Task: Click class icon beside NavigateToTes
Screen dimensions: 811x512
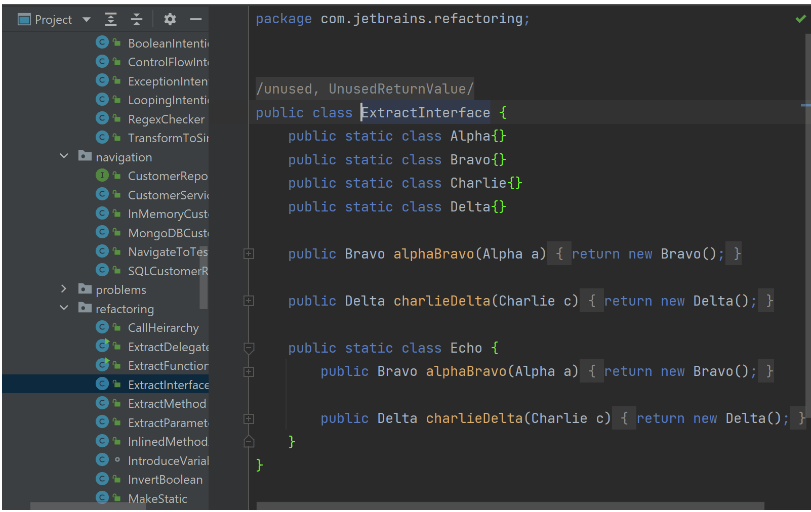Action: click(102, 251)
